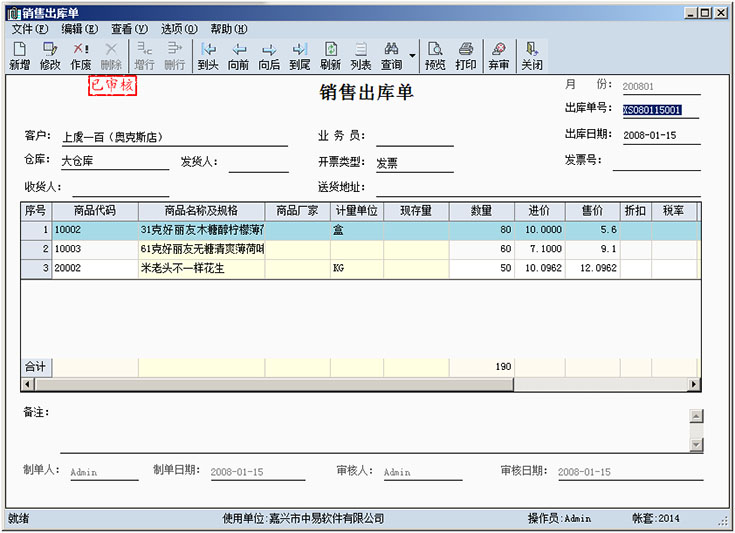
Task: Click the table's horizontal scrollbar left arrow
Action: click(28, 385)
